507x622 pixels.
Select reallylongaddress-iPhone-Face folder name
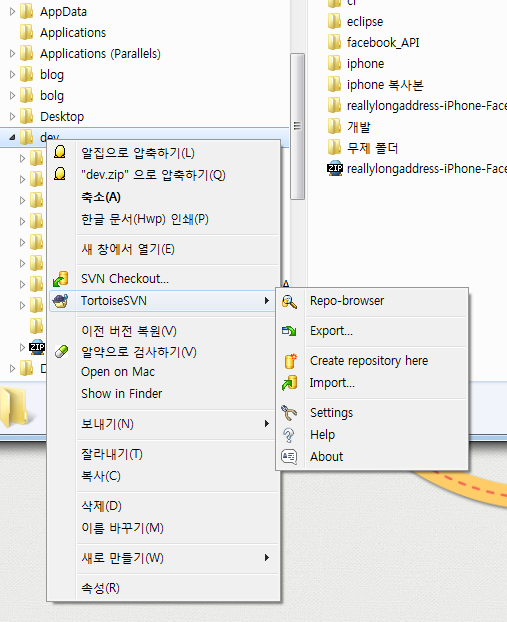coord(426,106)
